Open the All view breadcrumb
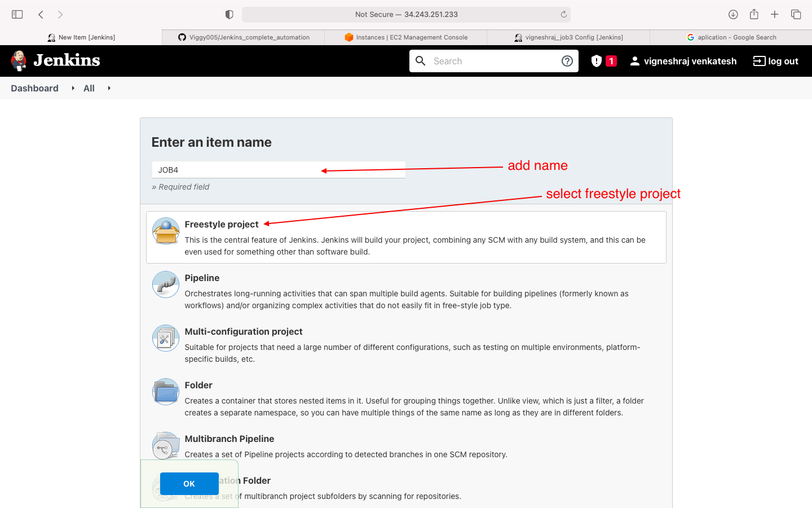The image size is (812, 508). click(x=89, y=88)
